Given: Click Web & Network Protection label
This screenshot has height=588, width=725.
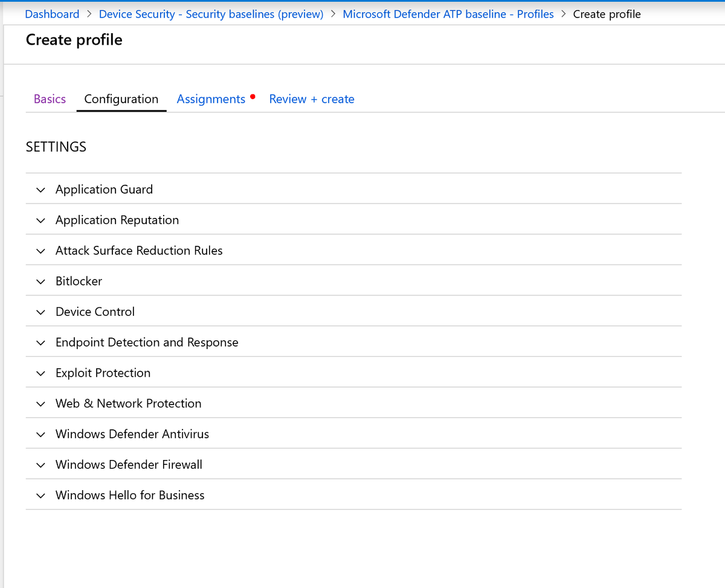Looking at the screenshot, I should click(x=129, y=403).
